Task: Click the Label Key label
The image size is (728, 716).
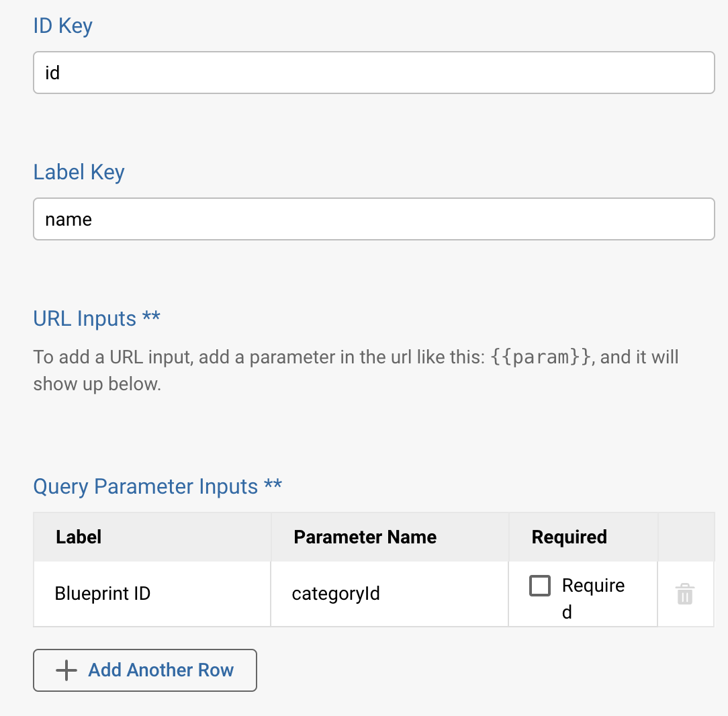Action: pos(79,172)
